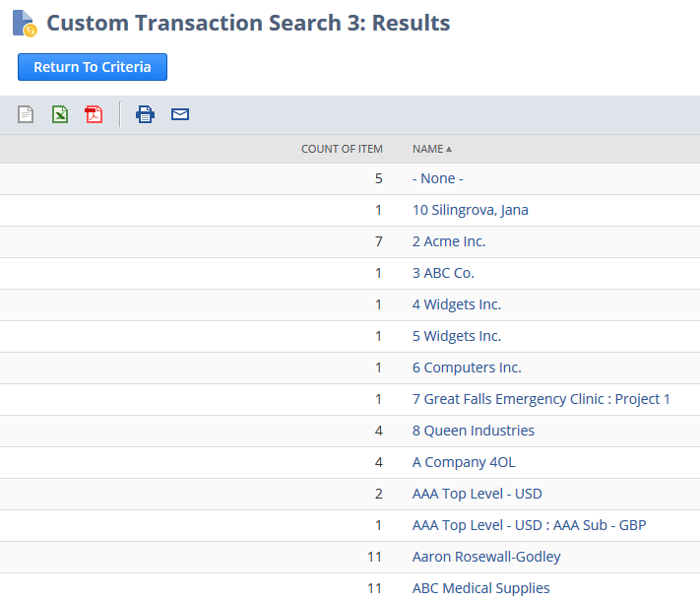This screenshot has height=602, width=700.
Task: Click count 11 in Aaron Rosewall-Godley row
Action: point(374,557)
